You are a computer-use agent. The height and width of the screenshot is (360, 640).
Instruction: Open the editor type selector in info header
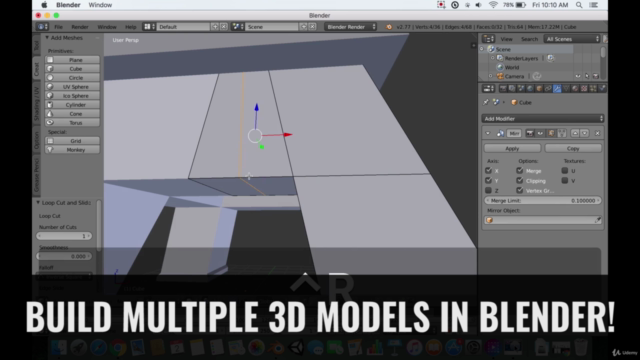[42, 27]
